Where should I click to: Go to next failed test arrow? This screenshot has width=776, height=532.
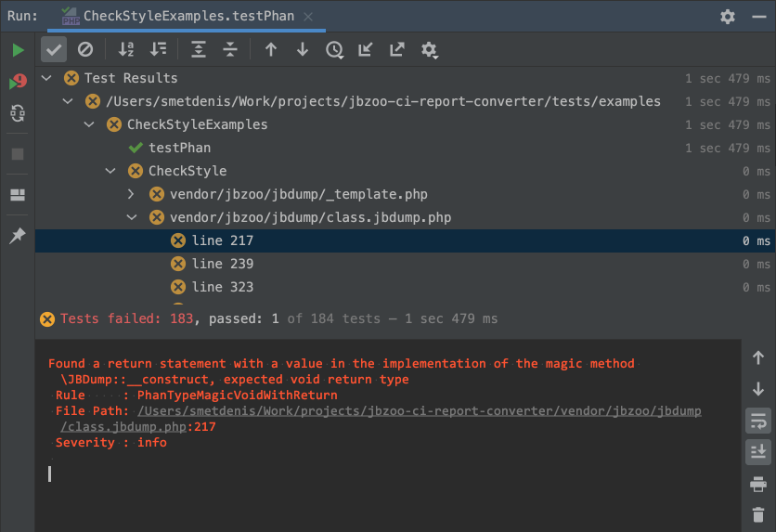tap(303, 49)
